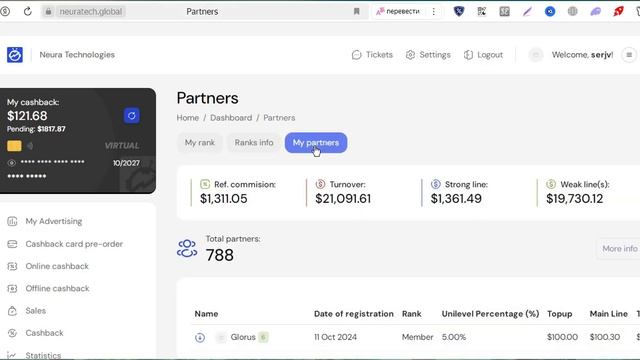This screenshot has height=360, width=640.
Task: Click the 11 Oct 2024 date cell
Action: (x=335, y=337)
